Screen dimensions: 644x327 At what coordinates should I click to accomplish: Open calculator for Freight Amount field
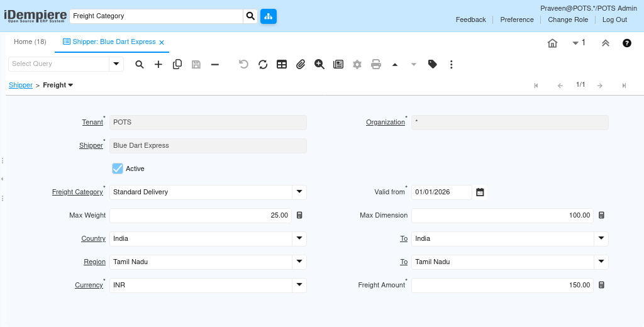tap(601, 285)
